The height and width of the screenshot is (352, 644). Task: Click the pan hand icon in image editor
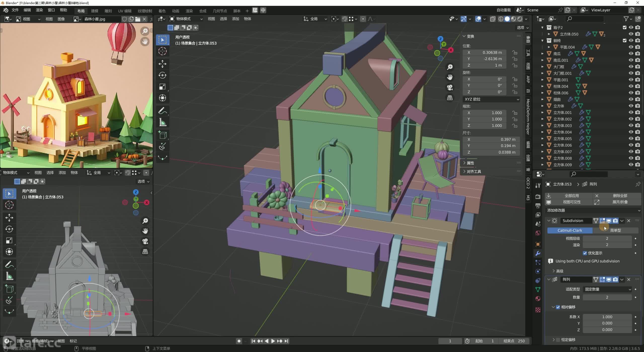145,41
